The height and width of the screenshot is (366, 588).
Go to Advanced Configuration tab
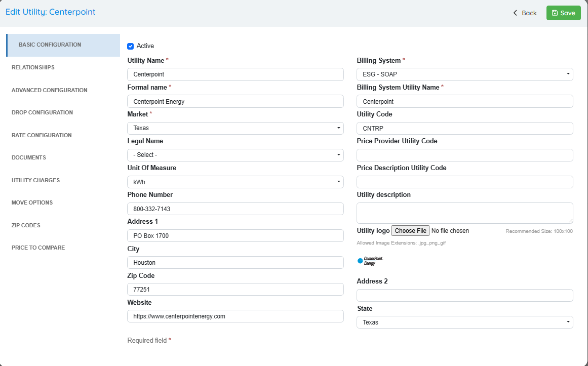pos(50,90)
